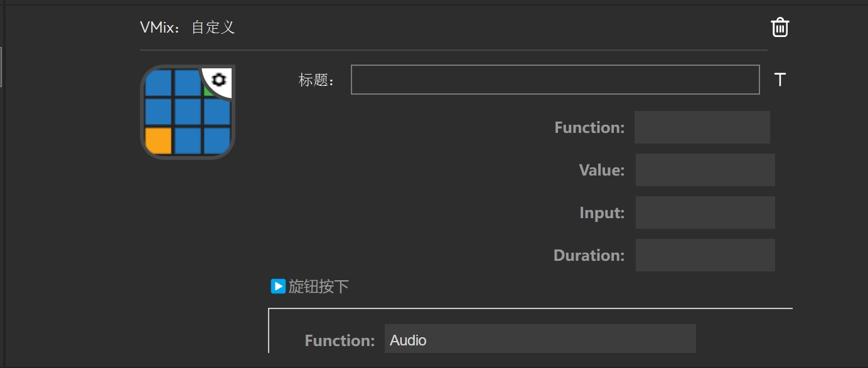
Task: Click the Value input field
Action: coord(704,169)
